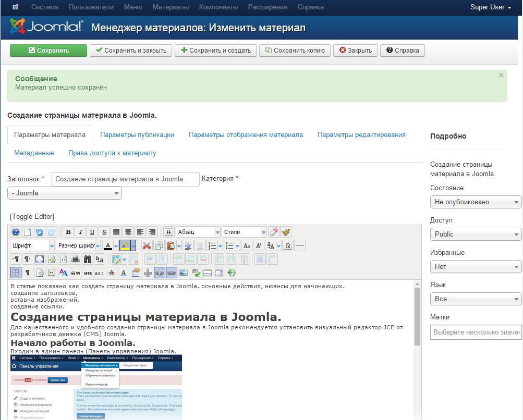523x420 pixels.
Task: Click the Omega special character icon
Action: coord(288,245)
